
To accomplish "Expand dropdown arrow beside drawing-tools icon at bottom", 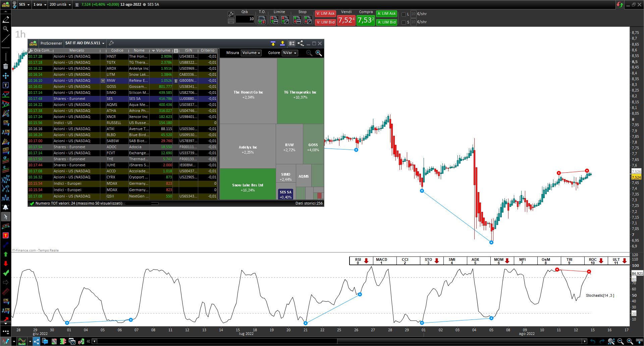I will click(x=14, y=341).
